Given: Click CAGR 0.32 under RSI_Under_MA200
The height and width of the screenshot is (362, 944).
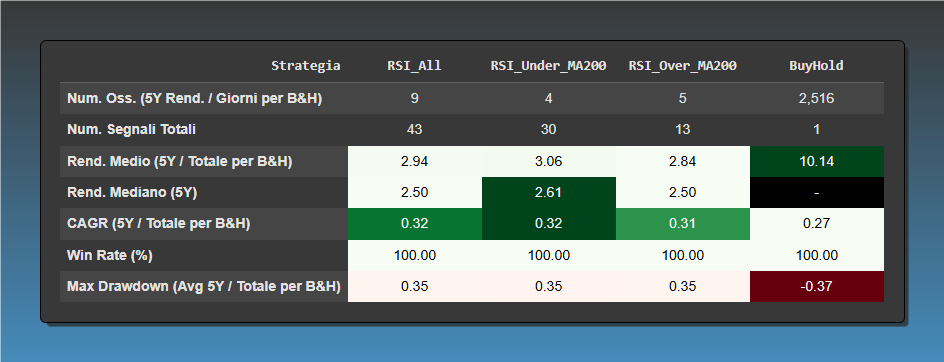Looking at the screenshot, I should (x=548, y=224).
